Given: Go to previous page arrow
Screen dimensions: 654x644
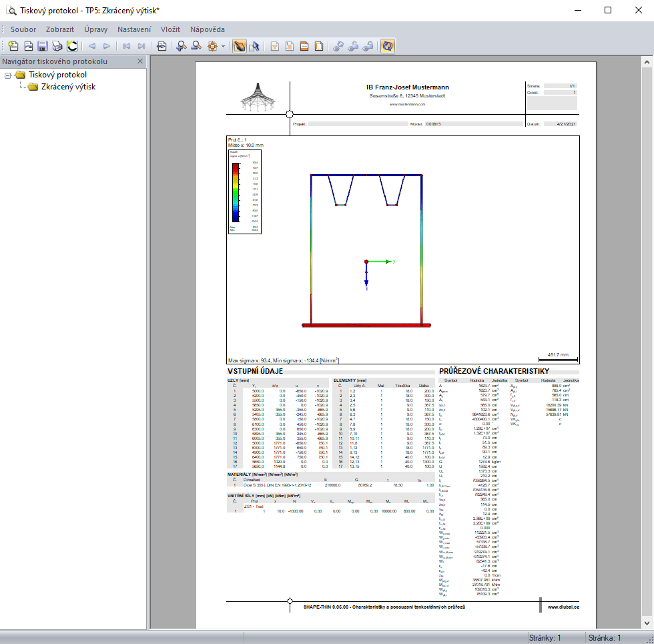Looking at the screenshot, I should click(x=92, y=46).
